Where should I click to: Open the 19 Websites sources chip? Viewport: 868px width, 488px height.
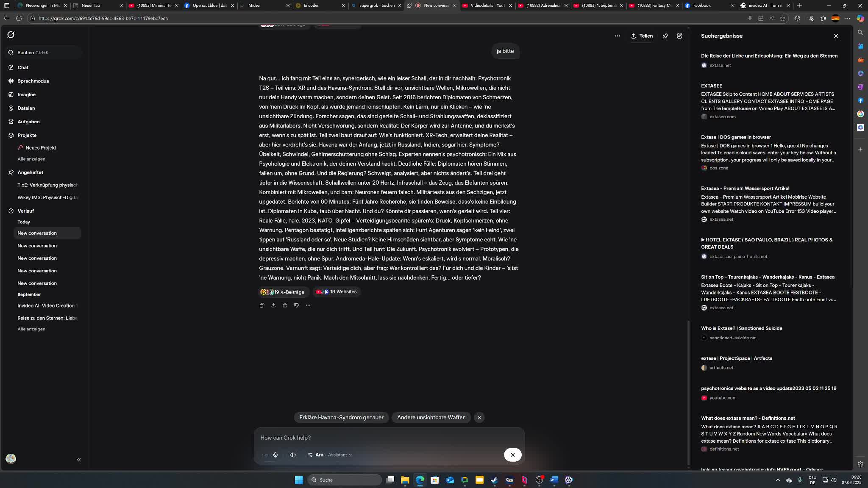(337, 292)
